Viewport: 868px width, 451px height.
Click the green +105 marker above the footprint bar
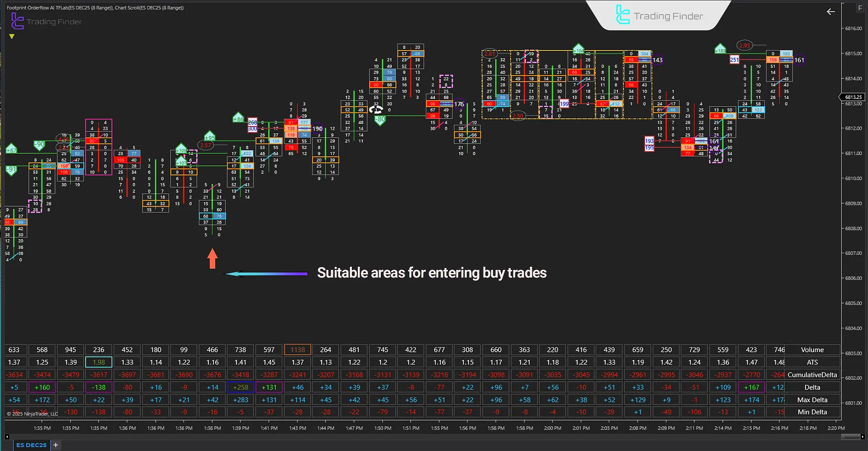(180, 150)
